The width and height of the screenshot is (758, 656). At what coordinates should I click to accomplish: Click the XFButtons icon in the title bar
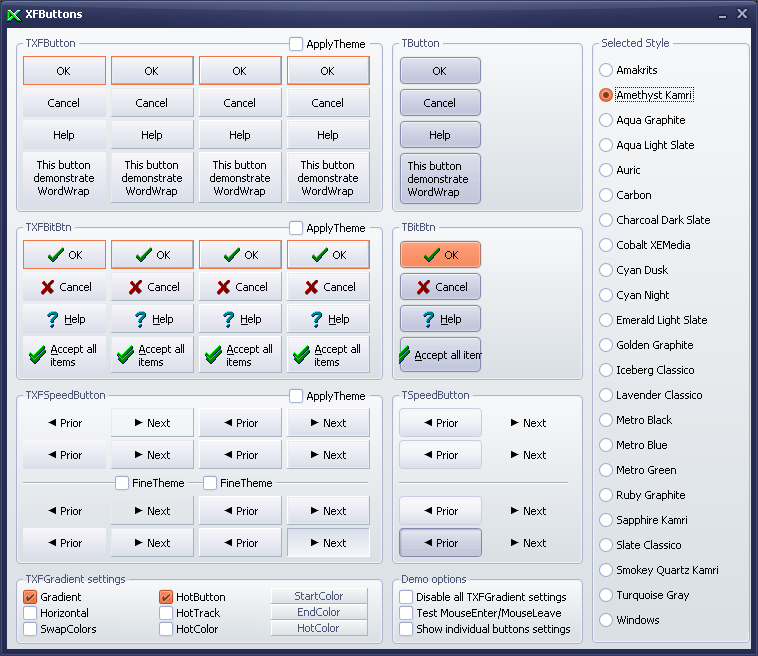click(13, 14)
